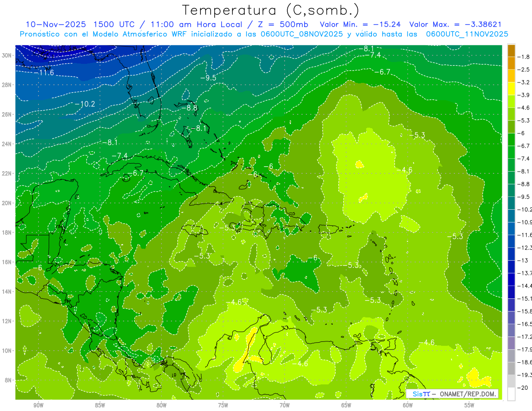Click the '60W' longitude axis label
The width and height of the screenshot is (532, 411).
(x=408, y=405)
